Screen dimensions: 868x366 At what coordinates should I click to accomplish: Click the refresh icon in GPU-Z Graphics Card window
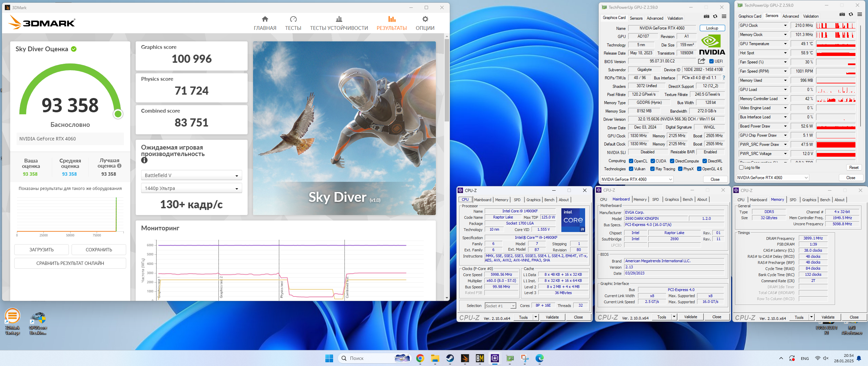click(715, 16)
